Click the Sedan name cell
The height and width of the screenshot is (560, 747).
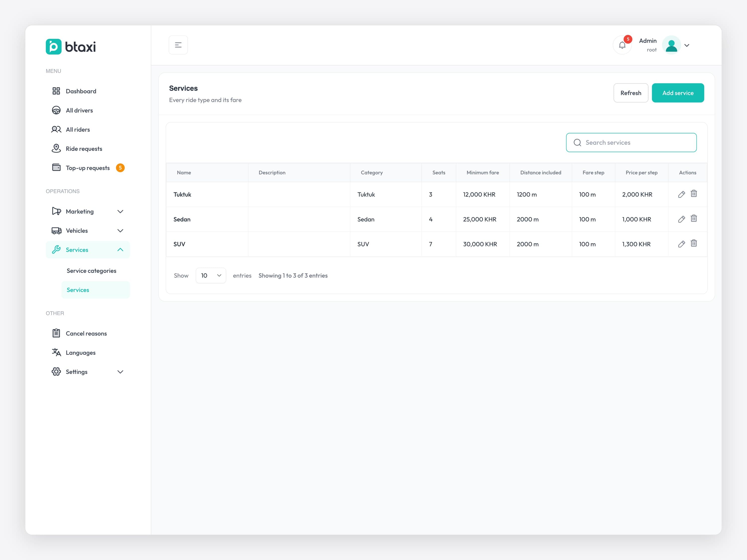coord(207,220)
